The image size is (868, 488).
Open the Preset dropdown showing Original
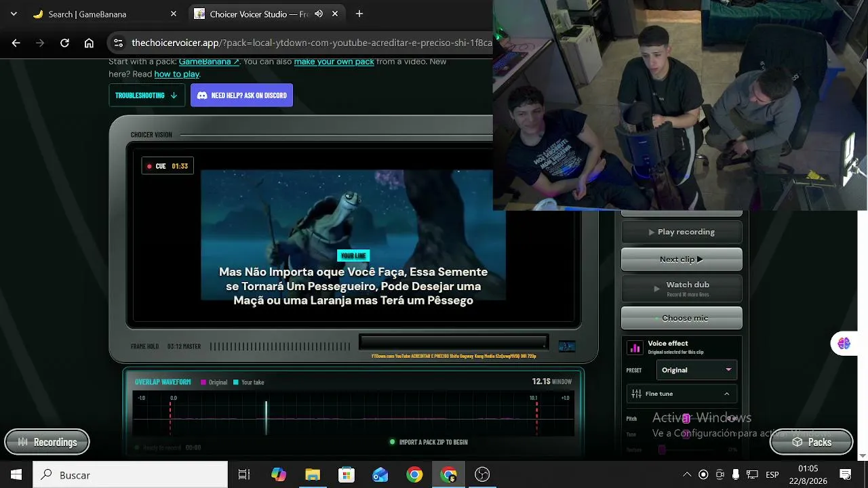click(x=696, y=370)
